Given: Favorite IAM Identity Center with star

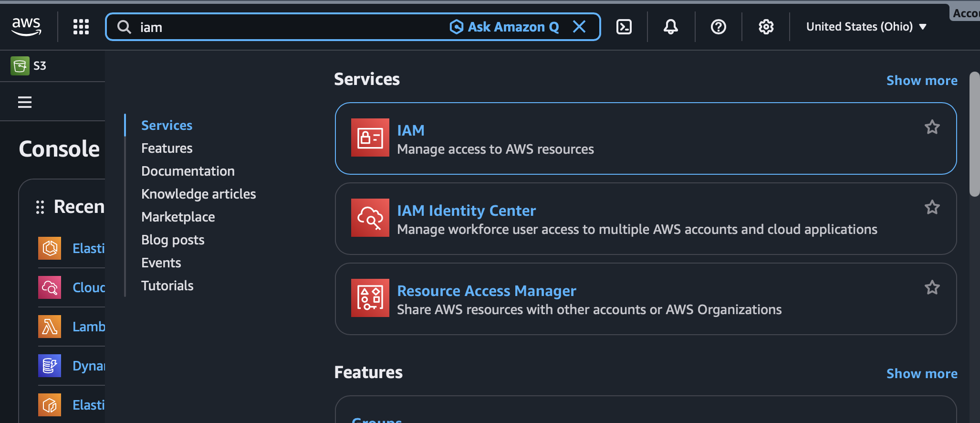Looking at the screenshot, I should pyautogui.click(x=932, y=207).
